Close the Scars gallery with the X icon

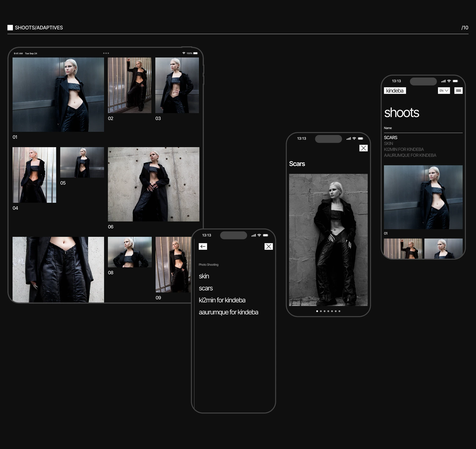click(x=363, y=148)
